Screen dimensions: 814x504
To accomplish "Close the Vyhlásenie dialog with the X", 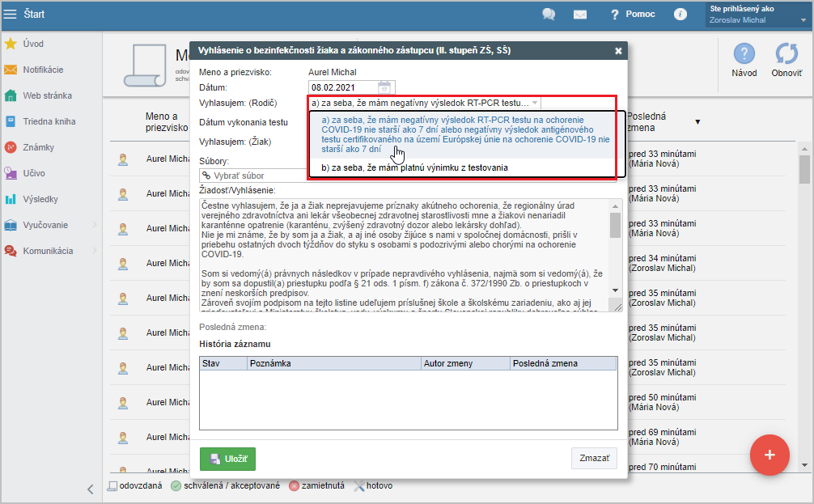I will click(x=618, y=51).
